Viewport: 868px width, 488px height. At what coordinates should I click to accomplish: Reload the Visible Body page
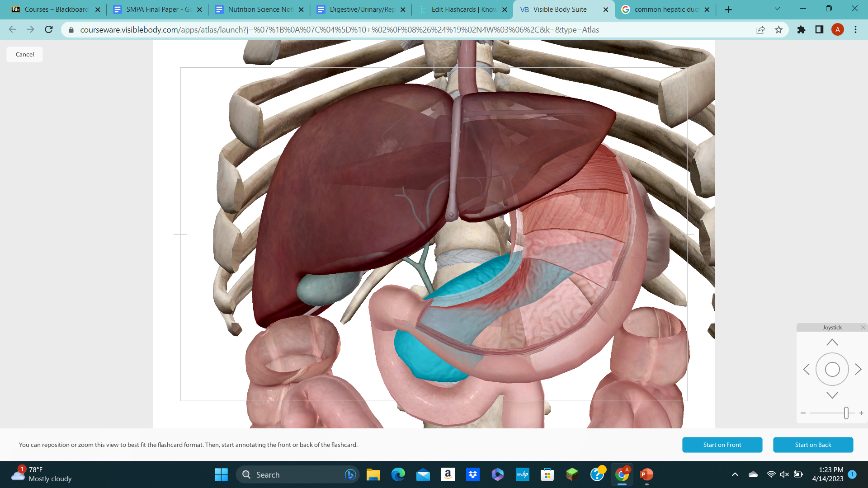pos(48,30)
